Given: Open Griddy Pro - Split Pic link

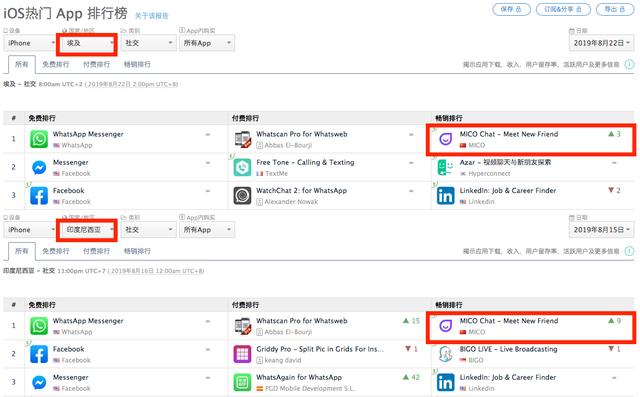Looking at the screenshot, I should point(320,349).
